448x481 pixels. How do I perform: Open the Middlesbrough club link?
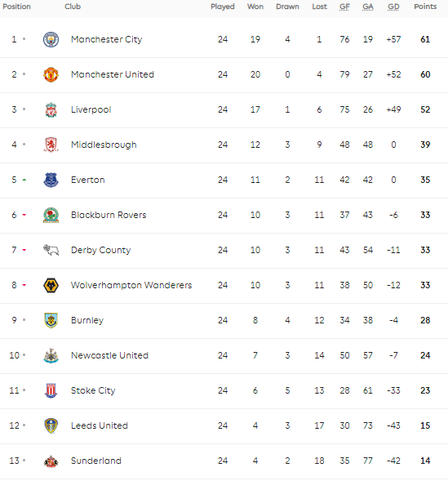coord(104,145)
